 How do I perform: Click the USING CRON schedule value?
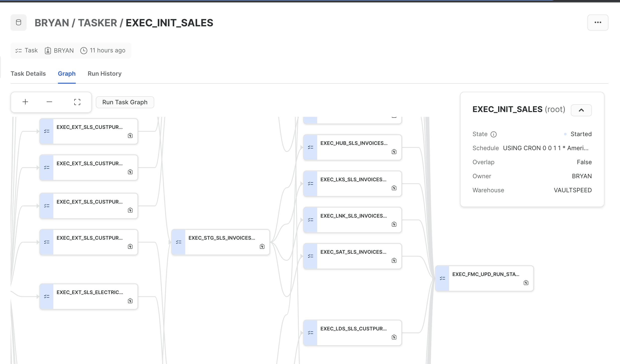click(x=546, y=148)
